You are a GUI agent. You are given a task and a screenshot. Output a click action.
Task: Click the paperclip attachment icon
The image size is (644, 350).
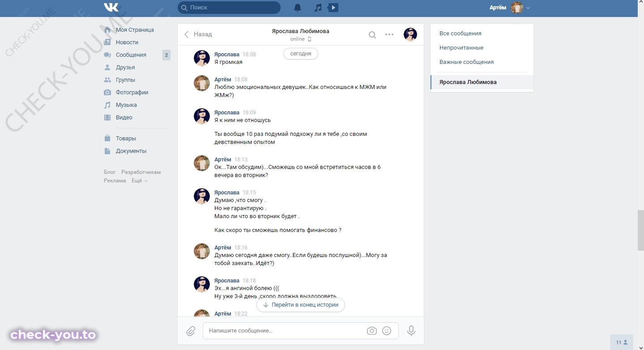click(191, 331)
